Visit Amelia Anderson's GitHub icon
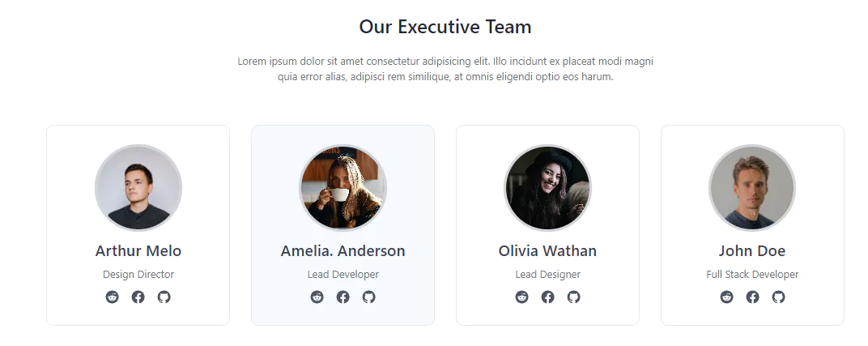868x346 pixels. (x=368, y=297)
